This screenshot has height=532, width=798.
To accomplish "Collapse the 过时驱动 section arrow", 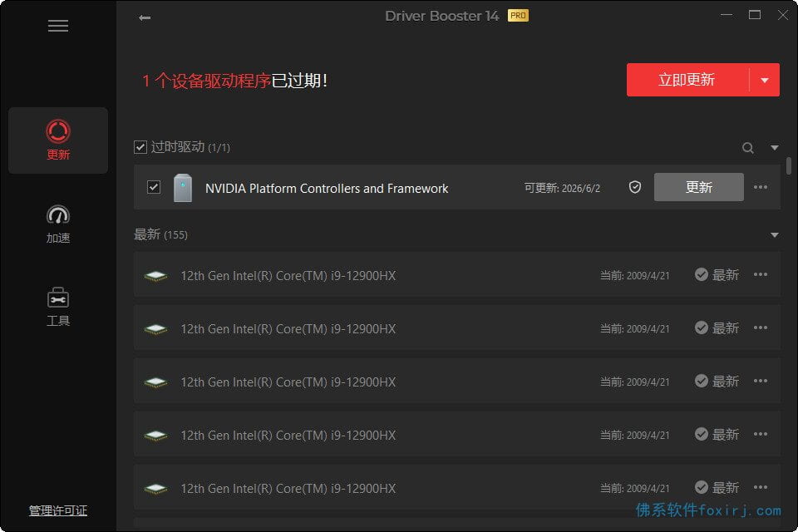I will point(775,148).
